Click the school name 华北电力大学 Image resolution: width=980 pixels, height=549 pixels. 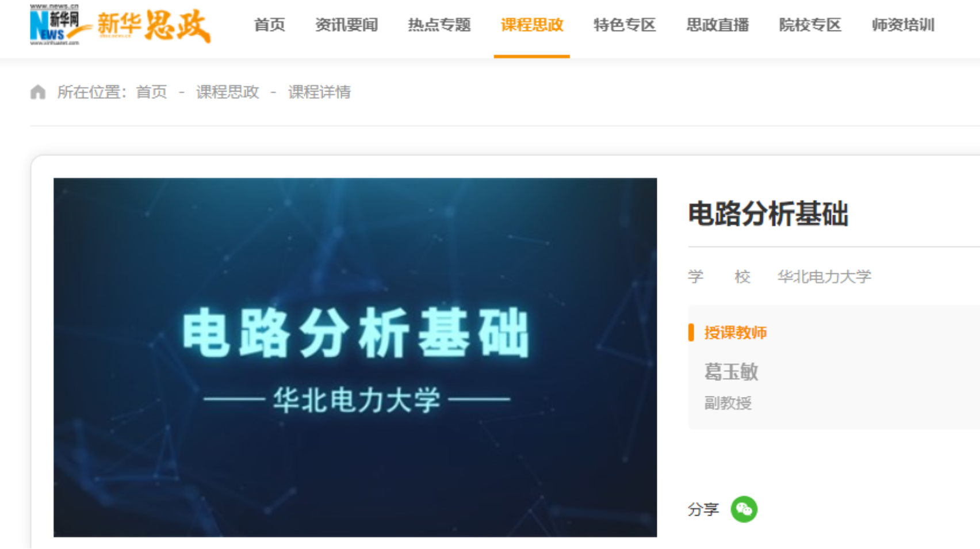(x=824, y=277)
